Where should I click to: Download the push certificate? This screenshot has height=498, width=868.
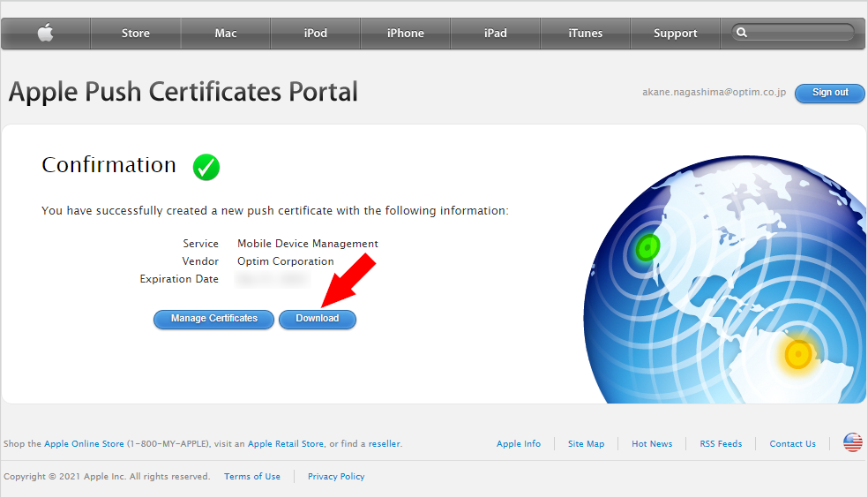click(x=318, y=319)
